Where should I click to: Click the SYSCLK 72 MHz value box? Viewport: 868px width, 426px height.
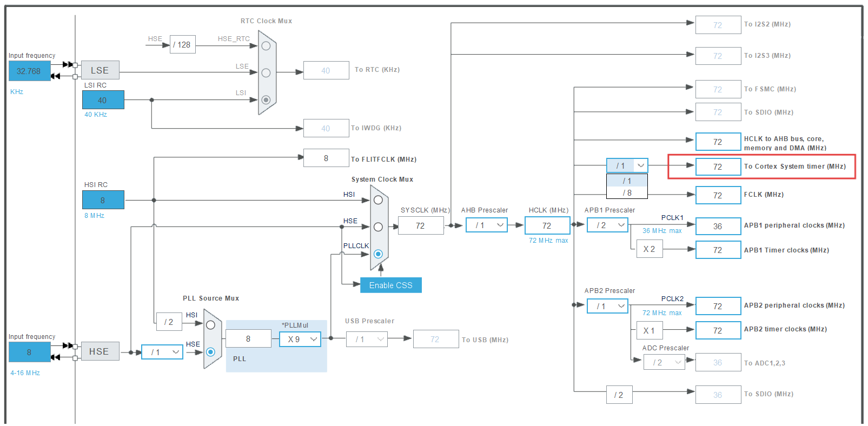[x=421, y=225]
